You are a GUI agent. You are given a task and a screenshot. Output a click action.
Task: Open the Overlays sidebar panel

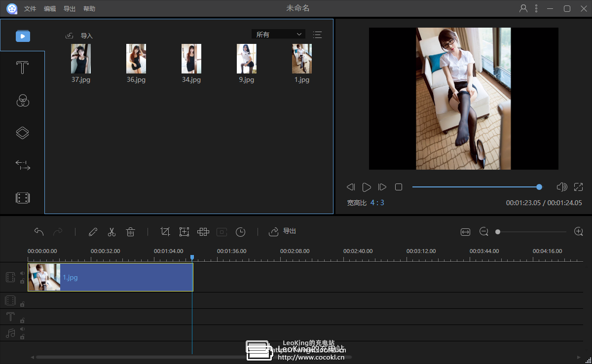[23, 133]
